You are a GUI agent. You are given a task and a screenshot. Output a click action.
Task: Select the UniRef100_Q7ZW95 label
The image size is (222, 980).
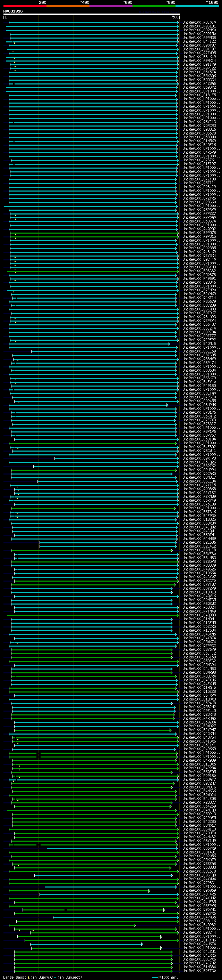point(199,53)
